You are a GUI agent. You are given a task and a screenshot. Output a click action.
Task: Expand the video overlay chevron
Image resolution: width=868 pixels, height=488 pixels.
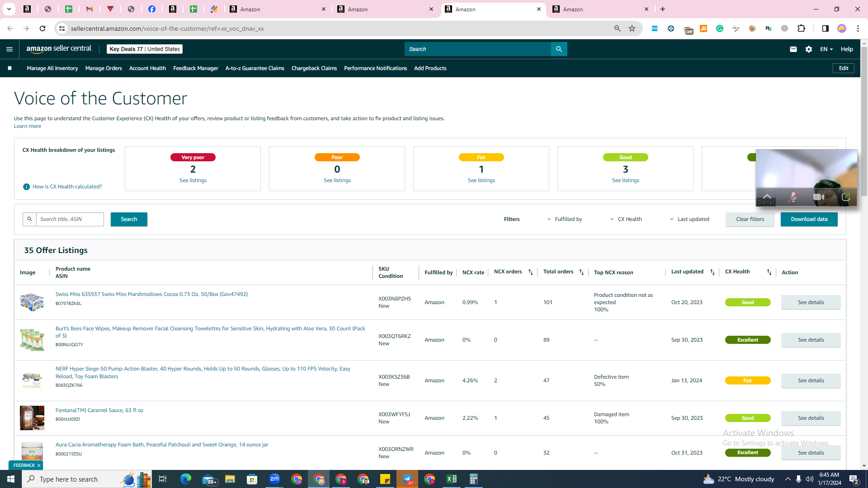(x=767, y=196)
